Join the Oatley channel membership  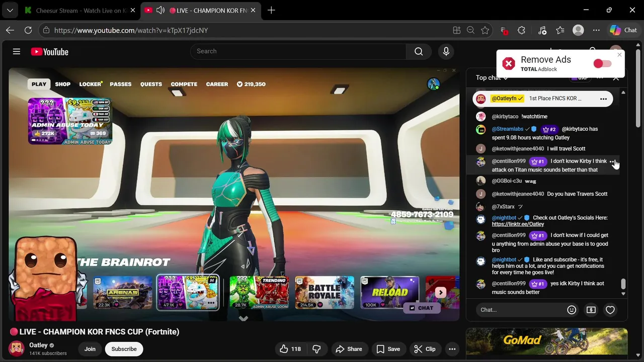coord(90,349)
